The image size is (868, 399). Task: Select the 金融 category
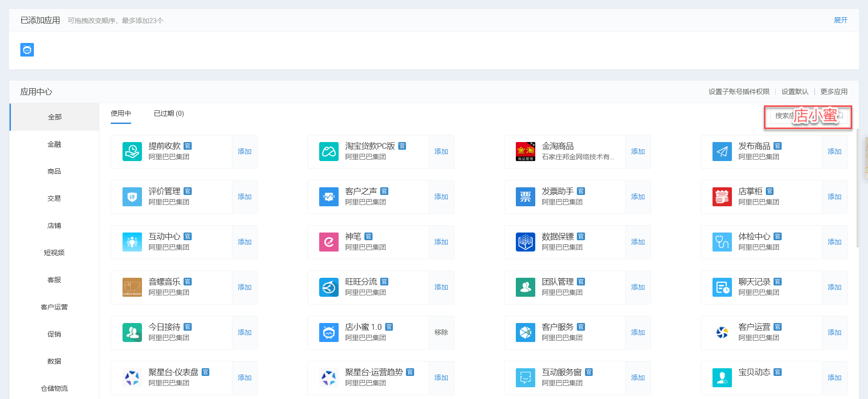tap(54, 144)
